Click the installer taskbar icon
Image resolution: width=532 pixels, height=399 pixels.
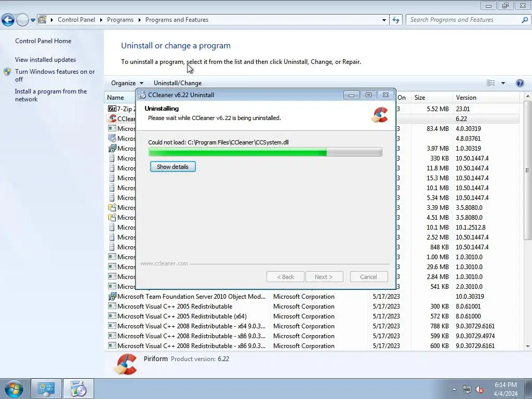point(78,389)
